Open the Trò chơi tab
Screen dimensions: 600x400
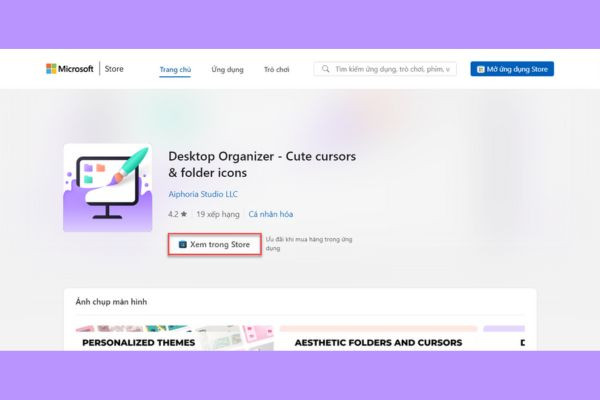coord(276,70)
